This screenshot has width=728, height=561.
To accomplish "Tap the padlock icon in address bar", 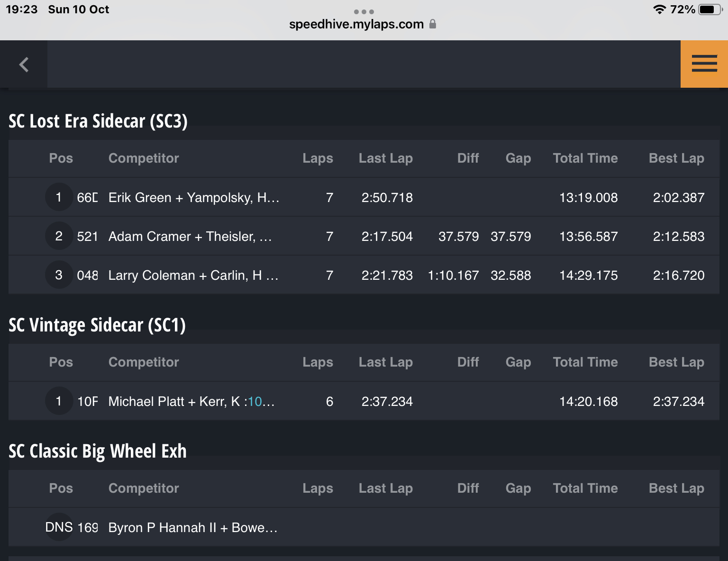I will (432, 24).
